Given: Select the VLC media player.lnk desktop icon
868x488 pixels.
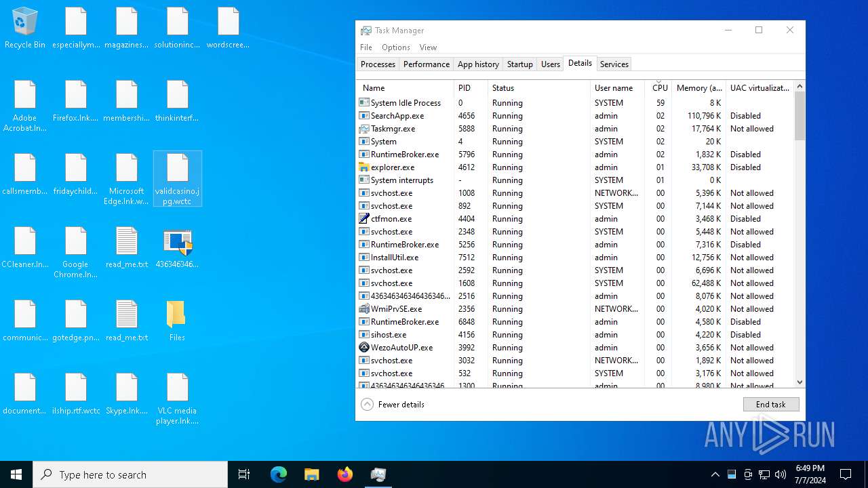Looking at the screenshot, I should pyautogui.click(x=177, y=399).
